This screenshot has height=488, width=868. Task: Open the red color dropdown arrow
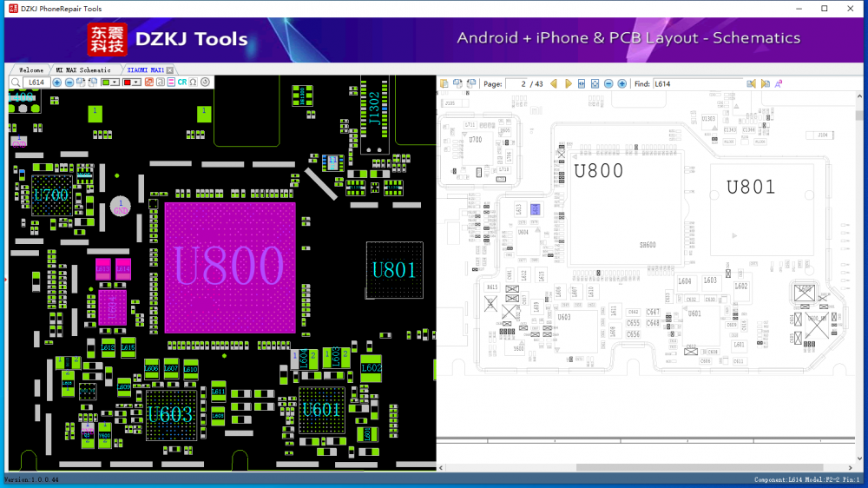[136, 82]
